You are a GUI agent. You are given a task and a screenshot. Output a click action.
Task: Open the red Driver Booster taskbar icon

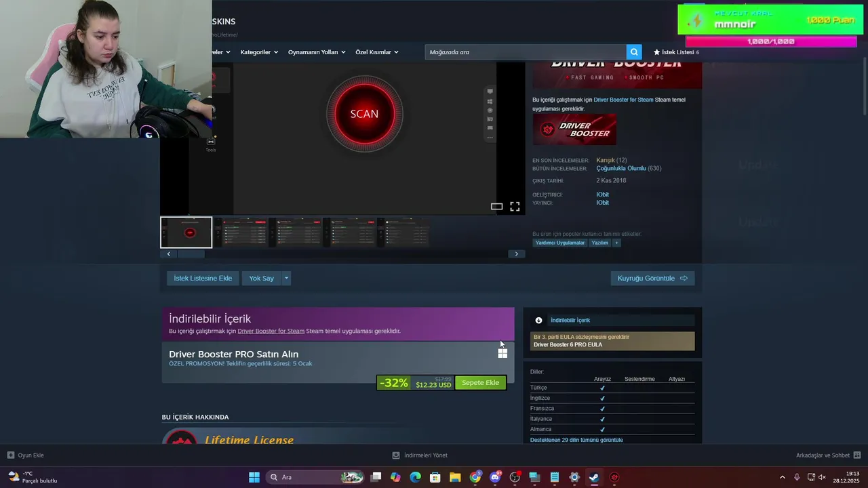click(614, 477)
